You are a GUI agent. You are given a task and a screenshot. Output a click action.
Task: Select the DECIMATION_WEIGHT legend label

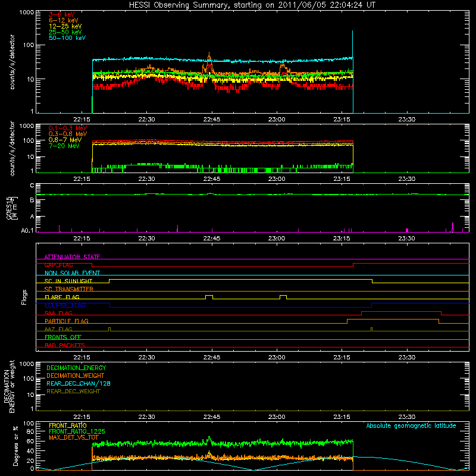tap(76, 375)
